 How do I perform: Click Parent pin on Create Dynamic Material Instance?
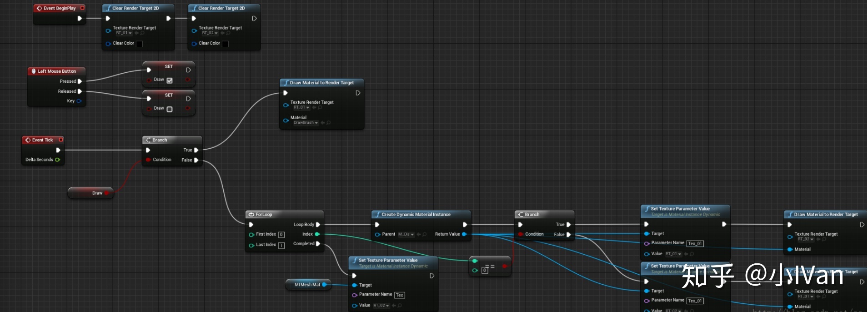pos(377,235)
